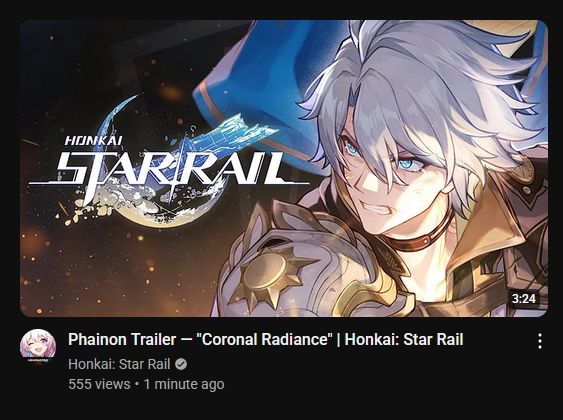The image size is (563, 420).
Task: Open the Honkai: Star Rail channel name
Action: click(x=119, y=364)
